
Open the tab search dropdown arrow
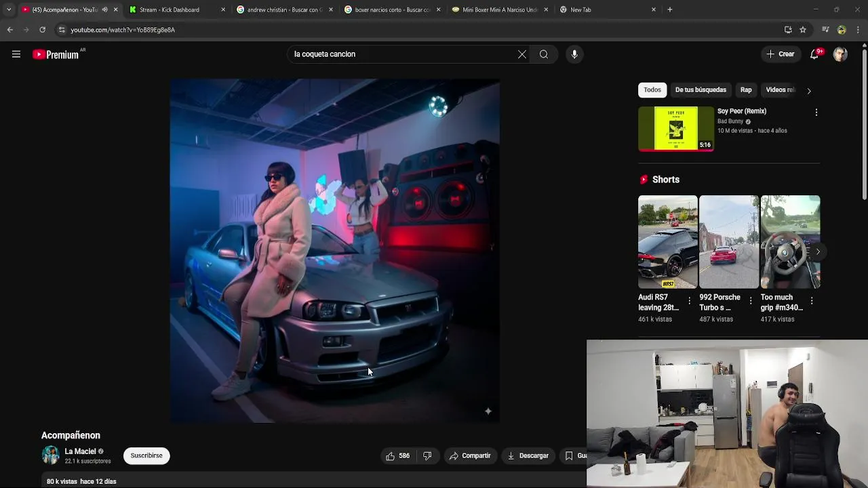click(x=9, y=9)
